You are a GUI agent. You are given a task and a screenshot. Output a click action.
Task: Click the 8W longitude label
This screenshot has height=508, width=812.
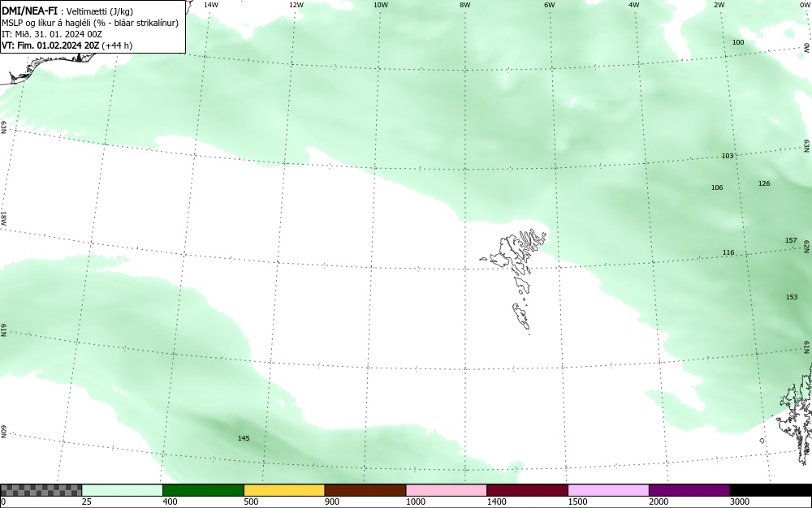pos(465,5)
